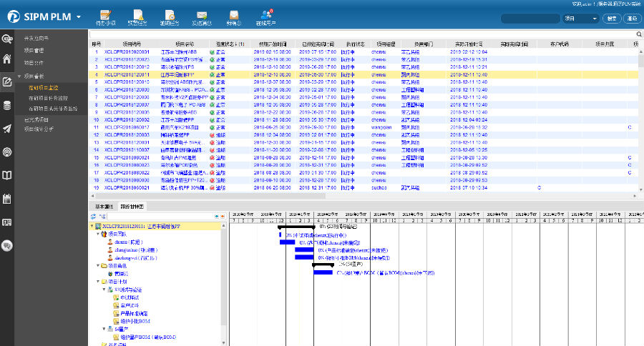Open project link XCLCPR2019020001 in row 1
644x346 pixels.
[x=127, y=52]
